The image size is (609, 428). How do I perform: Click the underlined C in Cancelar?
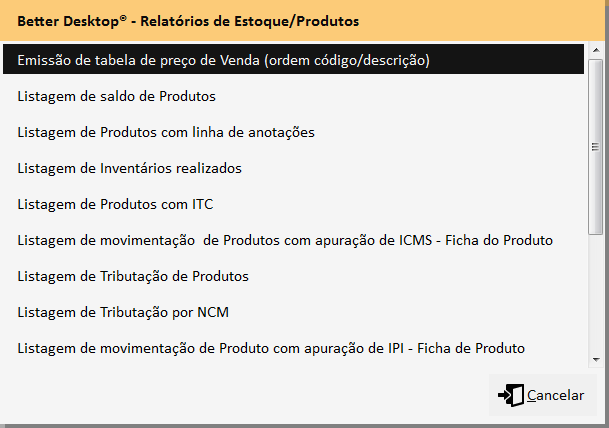point(532,395)
